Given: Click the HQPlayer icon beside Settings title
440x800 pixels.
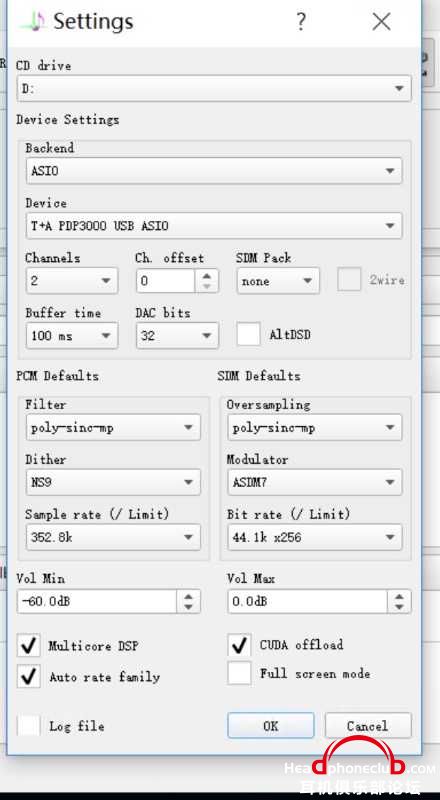Looking at the screenshot, I should tap(34, 21).
